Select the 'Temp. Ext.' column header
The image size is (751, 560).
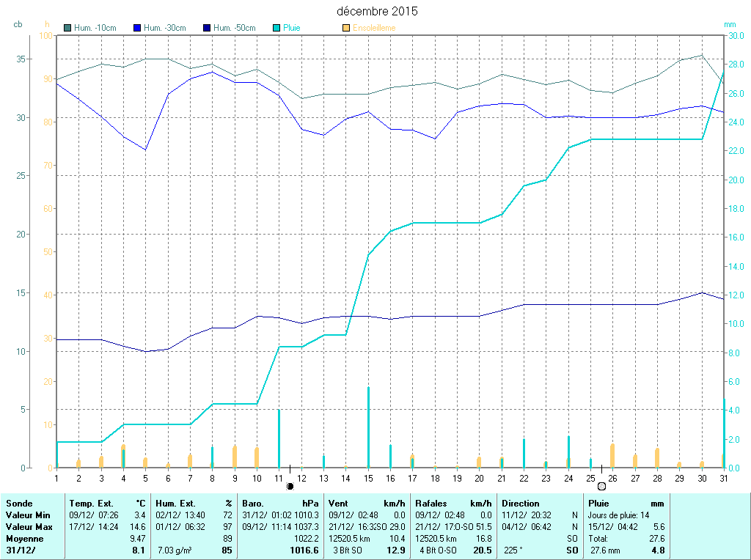point(91,504)
